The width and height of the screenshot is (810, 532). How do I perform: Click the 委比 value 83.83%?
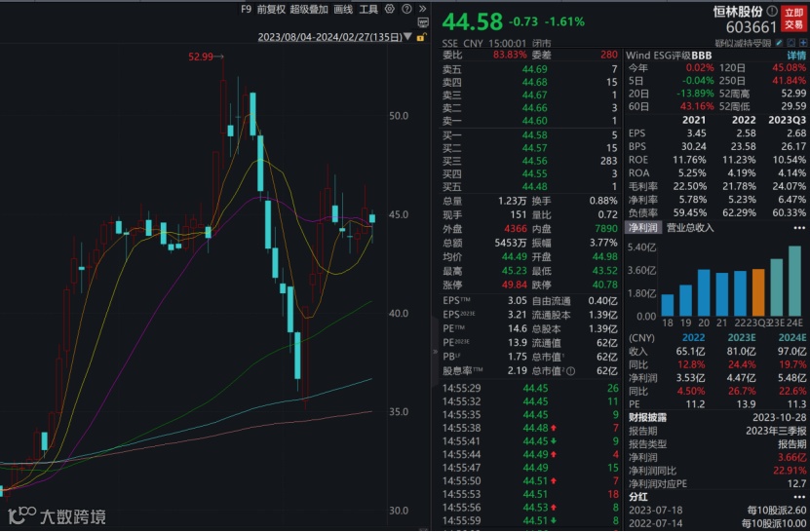[x=510, y=55]
